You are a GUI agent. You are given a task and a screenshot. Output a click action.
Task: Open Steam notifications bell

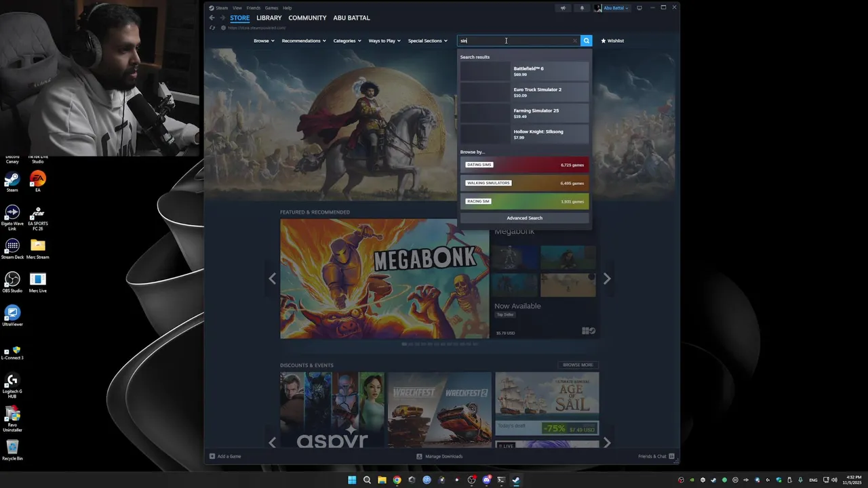pos(582,8)
